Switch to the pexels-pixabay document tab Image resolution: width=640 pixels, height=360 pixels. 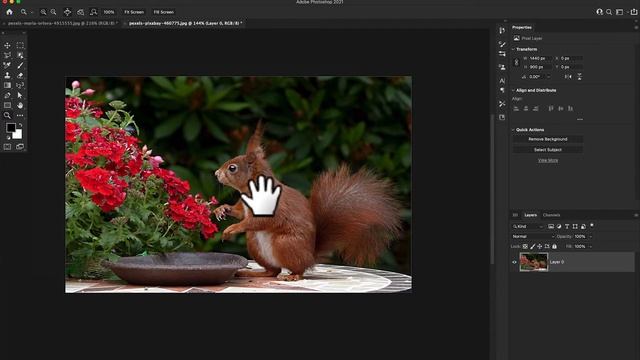[x=185, y=24]
